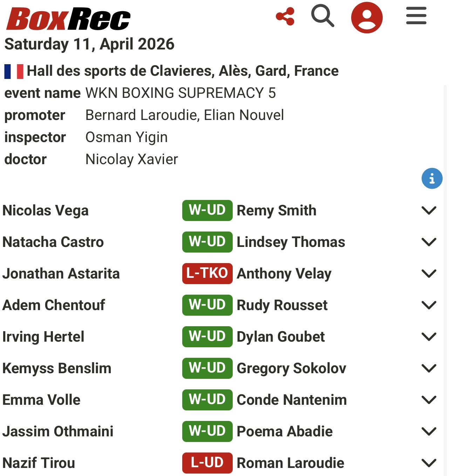
Task: Click the French flag icon
Action: click(14, 71)
